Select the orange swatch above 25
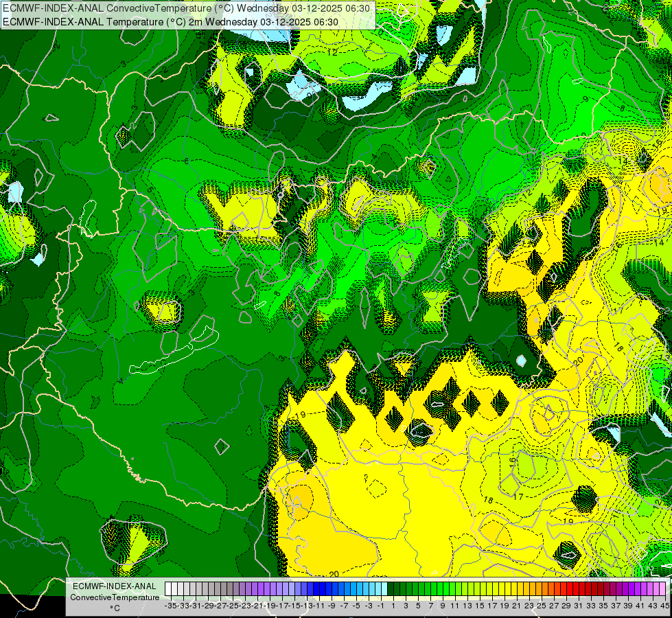The width and height of the screenshot is (672, 618). [x=539, y=588]
